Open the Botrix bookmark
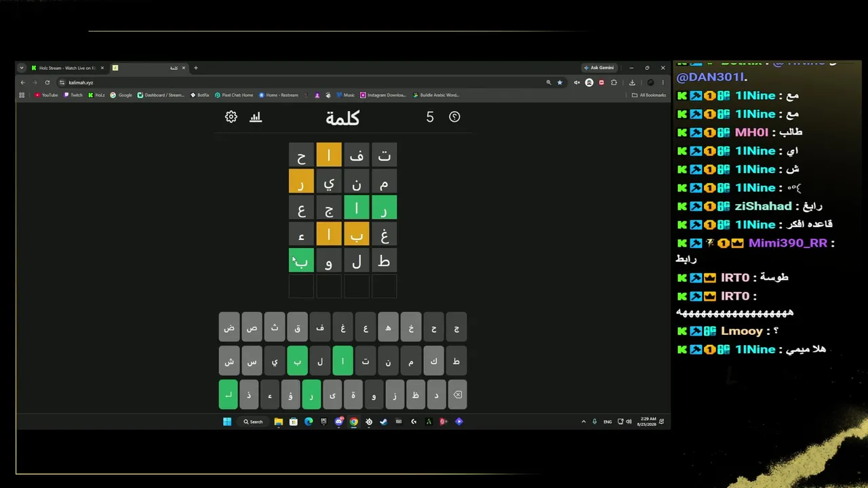Screen dimensions: 868x488 pos(200,95)
